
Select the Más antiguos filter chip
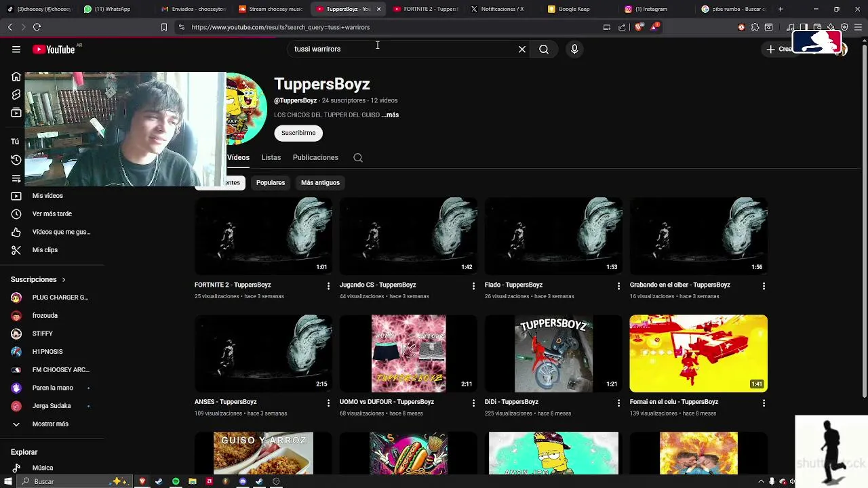pyautogui.click(x=320, y=183)
